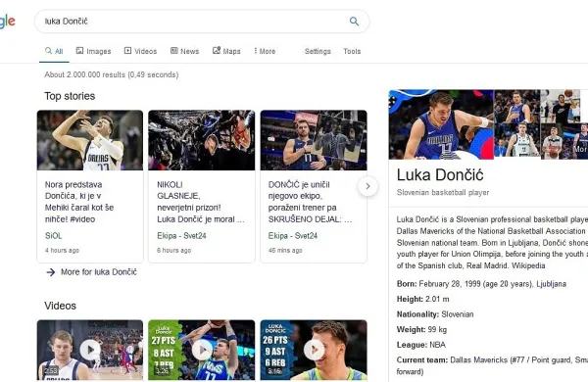The height and width of the screenshot is (382, 588).
Task: Click the 'Slovenian' nationality value
Action: (x=457, y=314)
